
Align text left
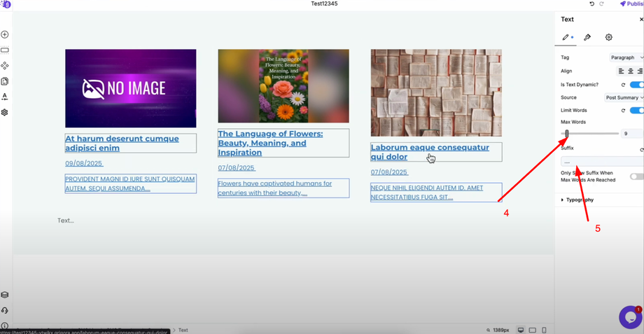coord(622,71)
